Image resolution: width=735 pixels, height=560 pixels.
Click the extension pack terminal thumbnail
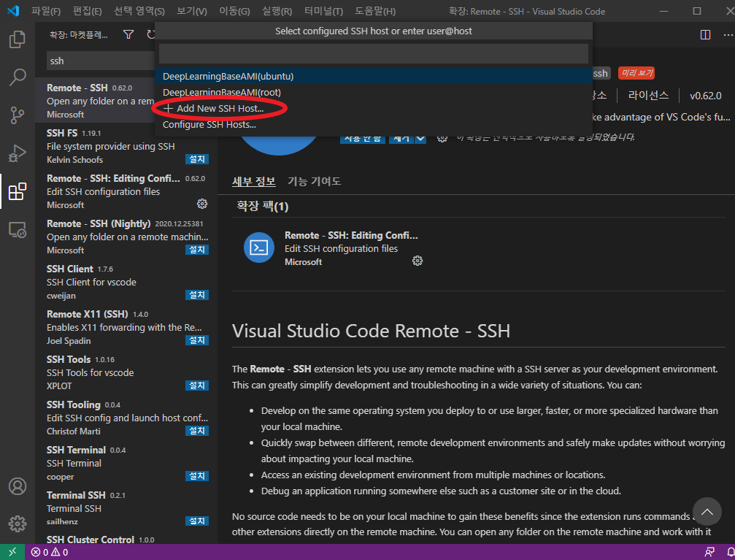click(x=259, y=248)
